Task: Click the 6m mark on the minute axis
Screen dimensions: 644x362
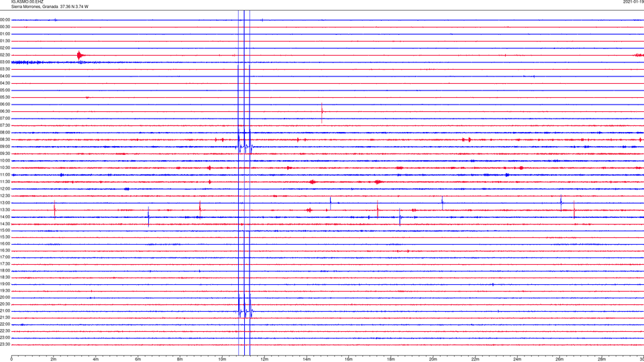Action: click(138, 359)
